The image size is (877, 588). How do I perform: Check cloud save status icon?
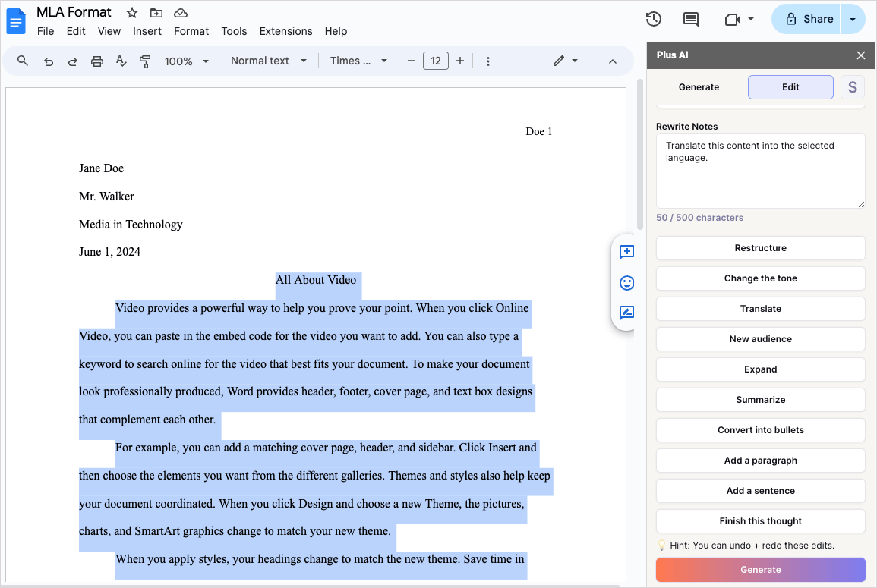click(x=181, y=13)
